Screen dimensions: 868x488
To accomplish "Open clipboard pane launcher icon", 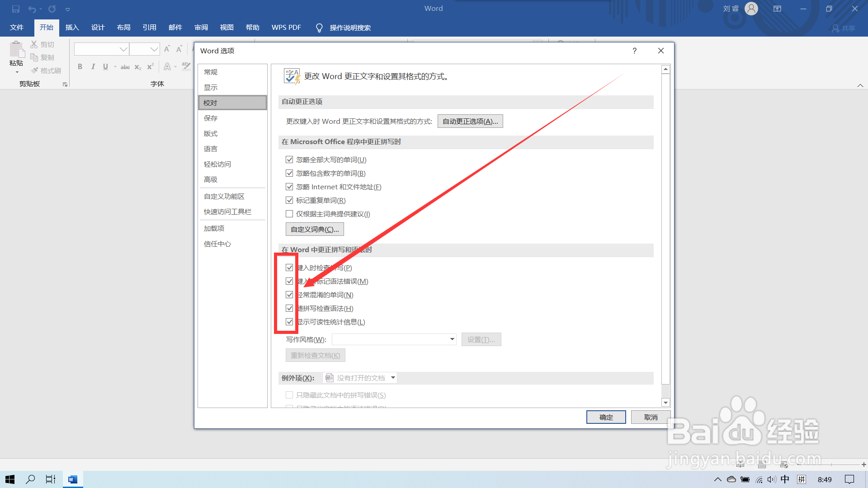I will 65,84.
